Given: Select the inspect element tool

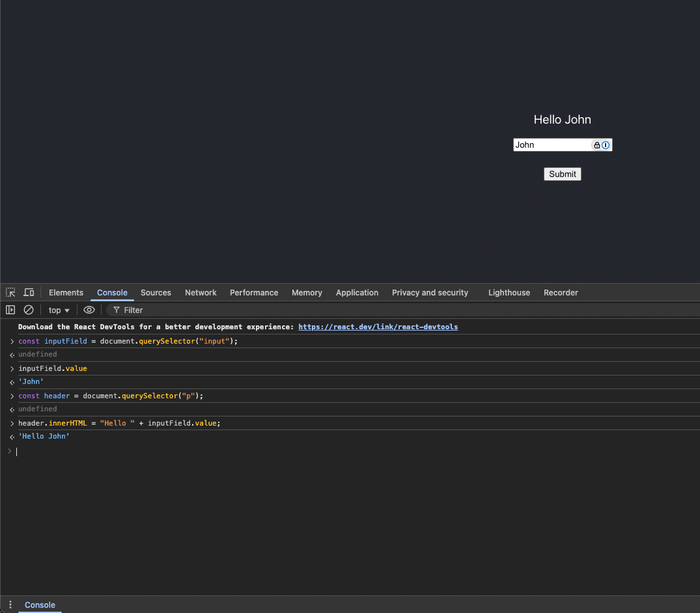Looking at the screenshot, I should click(10, 292).
